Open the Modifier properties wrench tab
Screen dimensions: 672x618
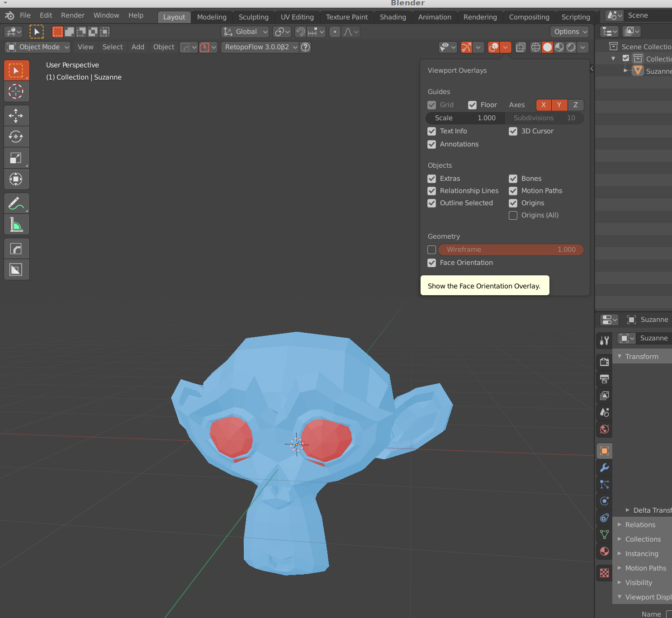[604, 467]
